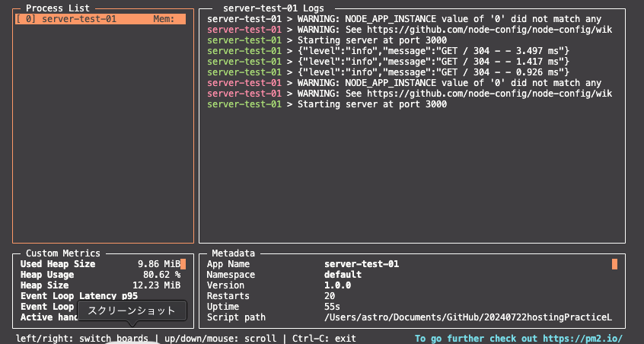This screenshot has width=644, height=344.
Task: Click the App Name label in Metadata
Action: 228,264
